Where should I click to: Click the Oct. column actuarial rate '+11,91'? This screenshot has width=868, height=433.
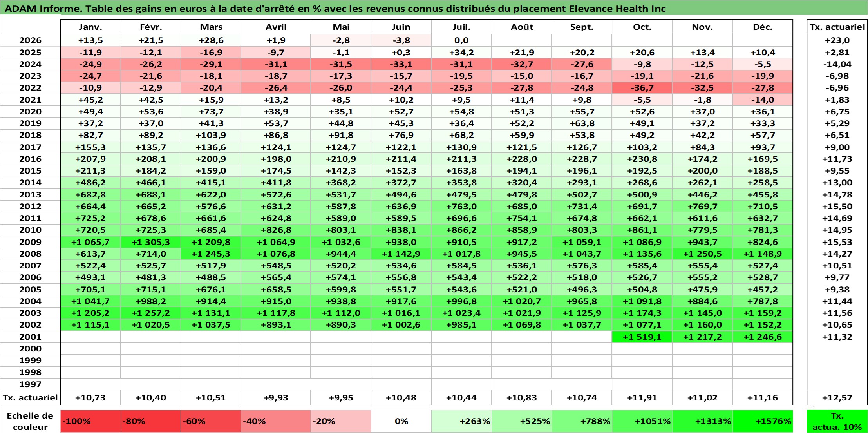pos(642,398)
